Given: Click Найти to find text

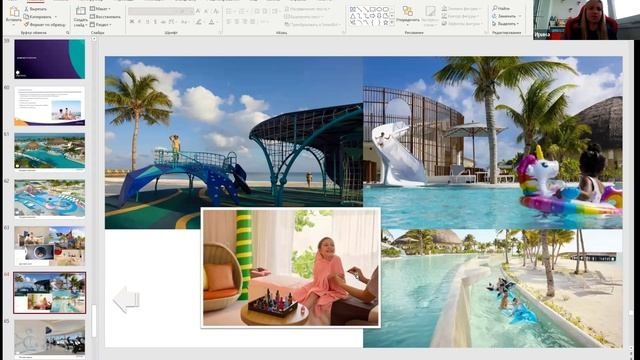Looking at the screenshot, I should coord(501,8).
